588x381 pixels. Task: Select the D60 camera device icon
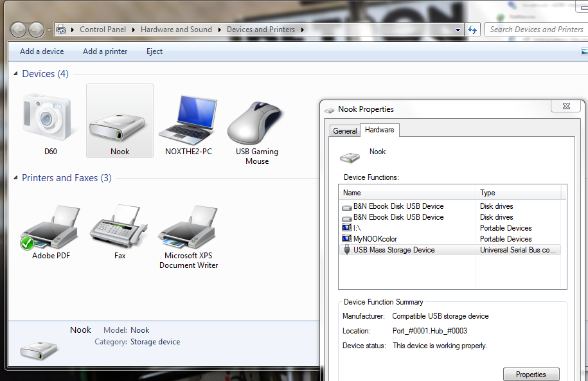(48, 118)
